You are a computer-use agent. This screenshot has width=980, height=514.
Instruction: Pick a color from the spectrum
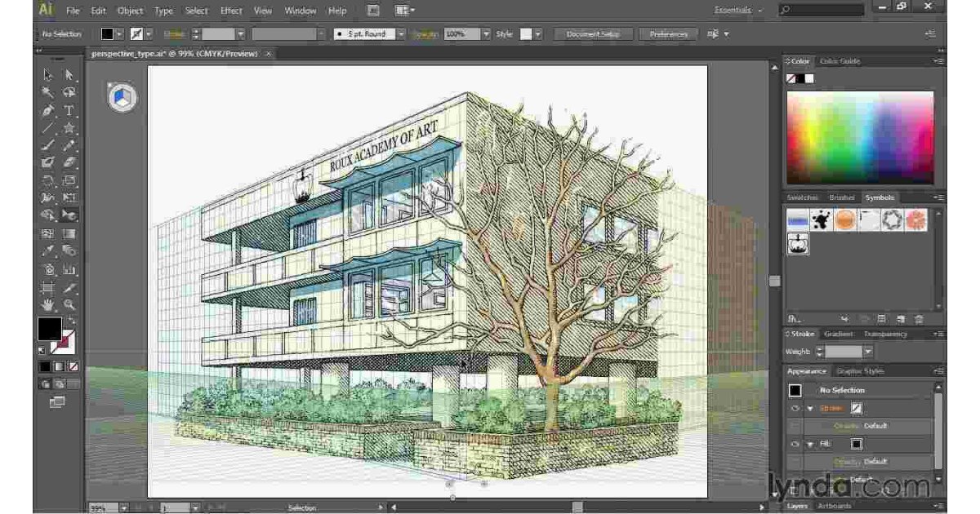click(859, 136)
